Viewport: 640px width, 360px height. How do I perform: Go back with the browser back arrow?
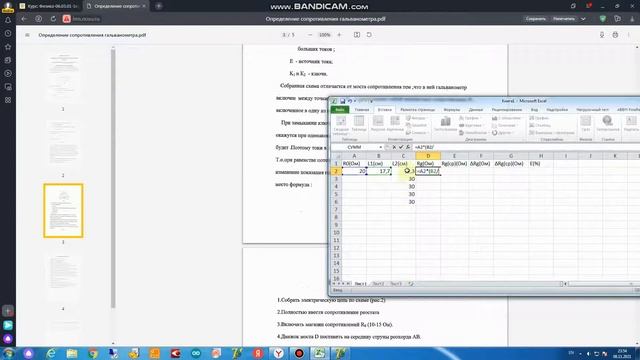(x=24, y=19)
